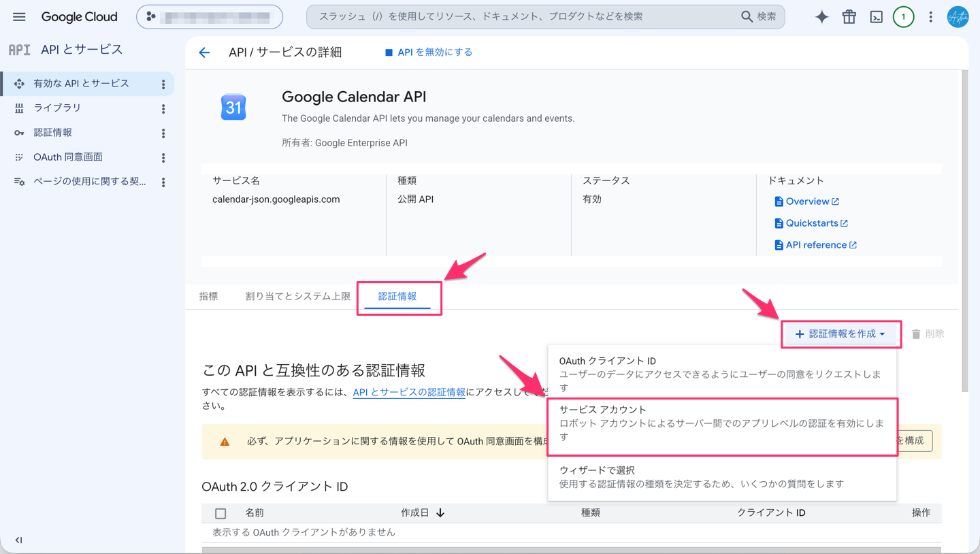Switch to the 指標 tab

(208, 296)
